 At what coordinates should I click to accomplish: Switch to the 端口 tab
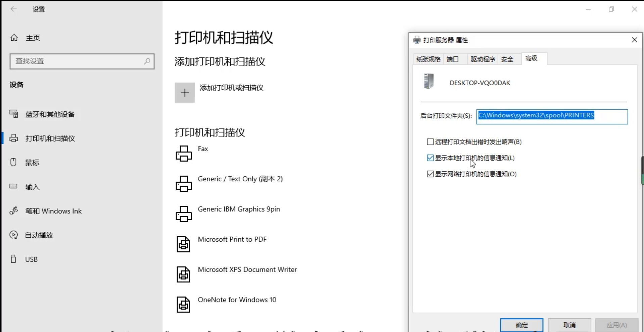pyautogui.click(x=453, y=59)
